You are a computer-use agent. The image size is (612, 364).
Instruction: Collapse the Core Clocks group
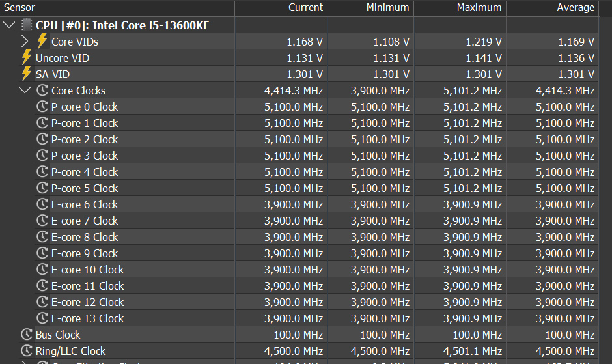tap(25, 91)
